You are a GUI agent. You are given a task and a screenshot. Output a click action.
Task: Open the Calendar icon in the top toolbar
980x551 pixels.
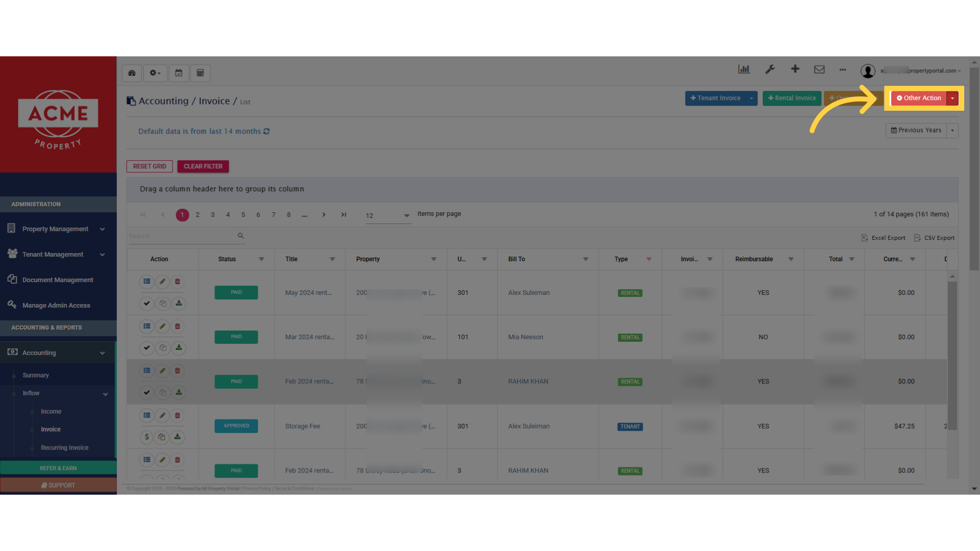(179, 73)
